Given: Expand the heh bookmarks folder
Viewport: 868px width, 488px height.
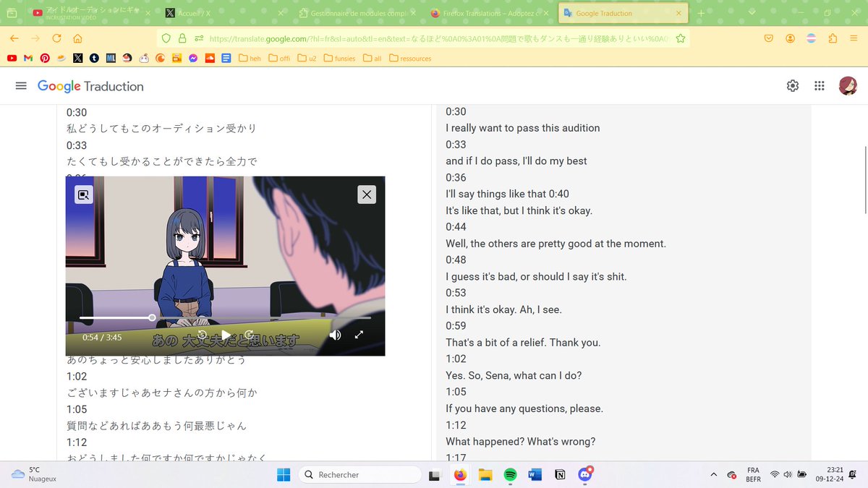Looking at the screenshot, I should (250, 58).
